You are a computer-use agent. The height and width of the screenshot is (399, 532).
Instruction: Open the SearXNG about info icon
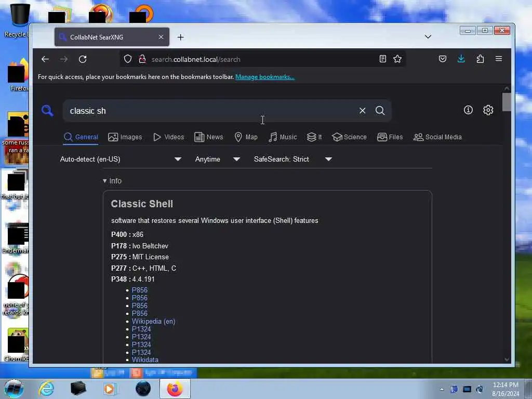point(468,110)
